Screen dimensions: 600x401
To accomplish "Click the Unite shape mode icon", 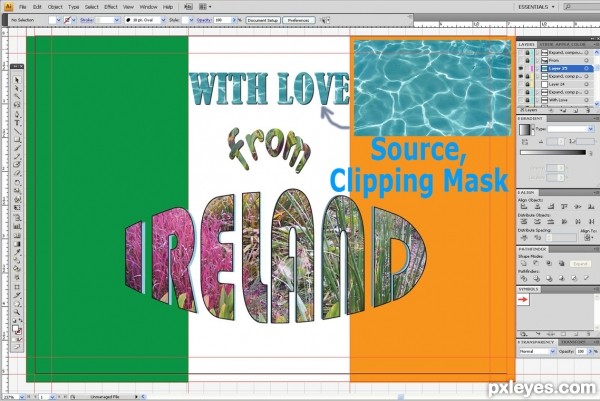I will [523, 263].
